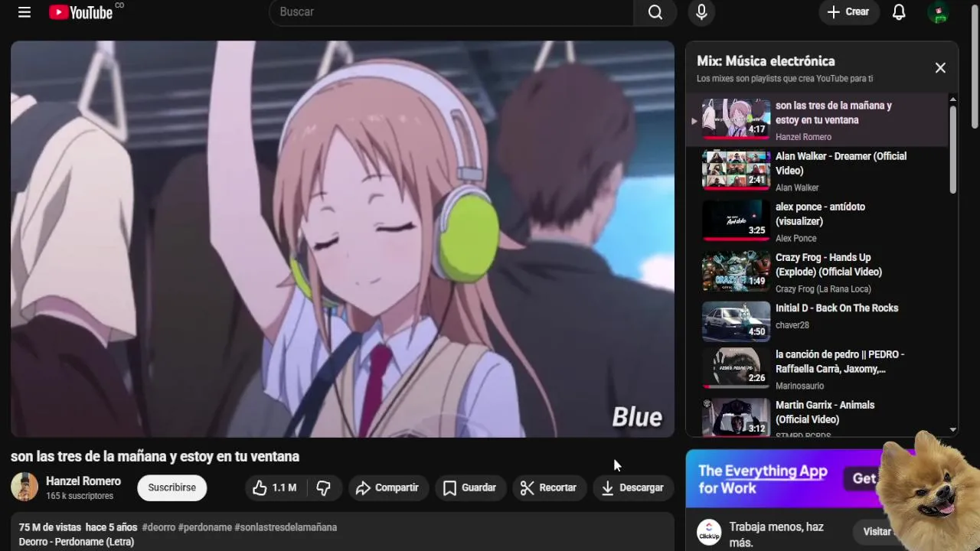This screenshot has width=980, height=551.
Task: Play Initial D - Back On The Rocks
Action: pos(837,308)
